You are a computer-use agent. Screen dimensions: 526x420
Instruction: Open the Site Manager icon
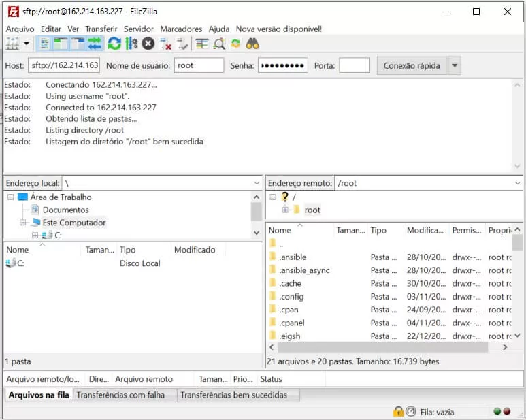pyautogui.click(x=12, y=44)
